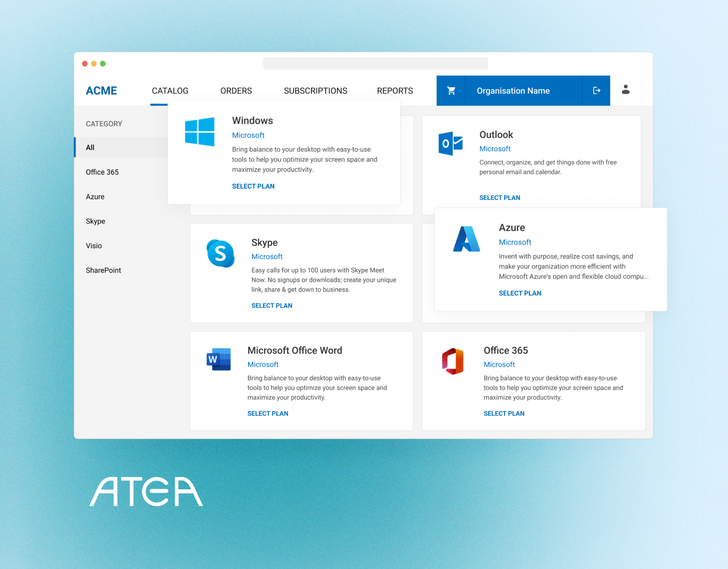
Task: Open the user profile icon
Action: [x=626, y=90]
